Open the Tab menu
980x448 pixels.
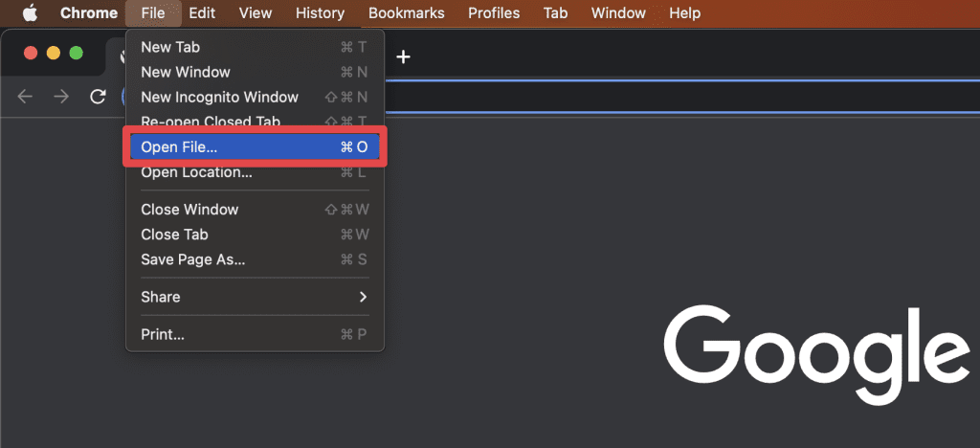click(x=556, y=13)
